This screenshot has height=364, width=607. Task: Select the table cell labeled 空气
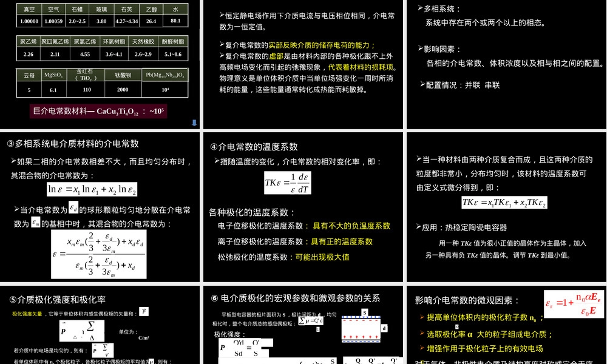[x=53, y=9]
